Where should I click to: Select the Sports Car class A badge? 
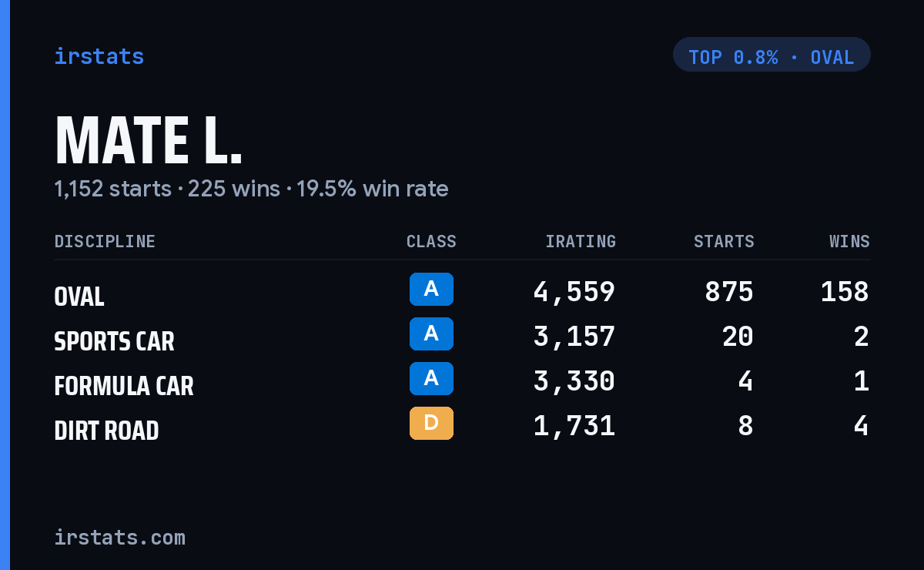point(431,334)
